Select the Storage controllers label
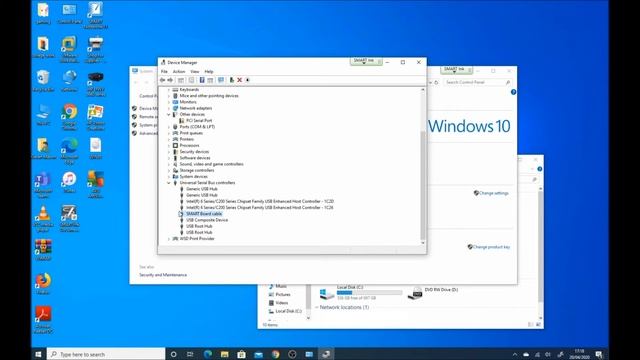This screenshot has width=640, height=360. coord(197,170)
